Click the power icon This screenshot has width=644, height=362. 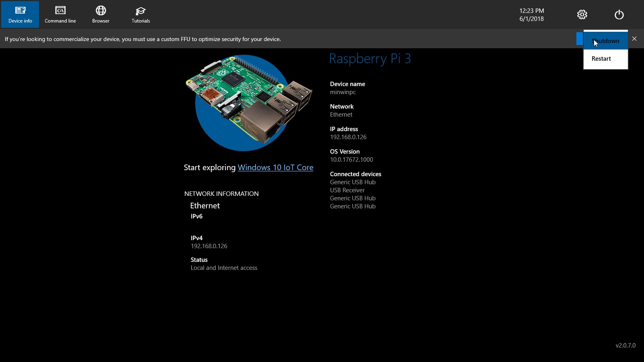[x=619, y=15]
